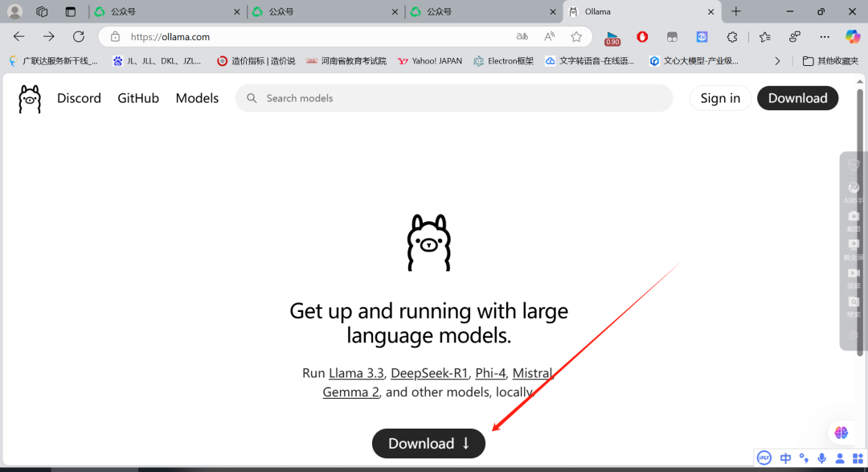Image resolution: width=868 pixels, height=472 pixels.
Task: Open the extension showing 0.90 badge
Action: point(612,38)
